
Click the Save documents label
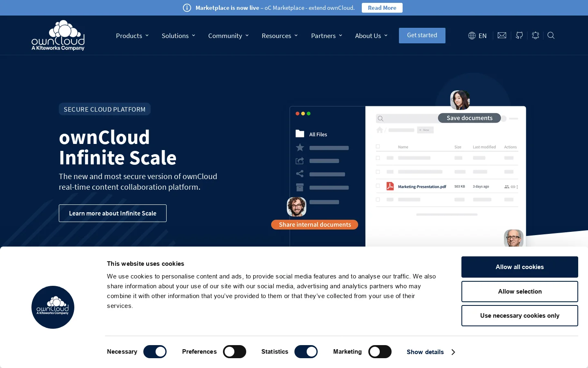click(x=470, y=118)
